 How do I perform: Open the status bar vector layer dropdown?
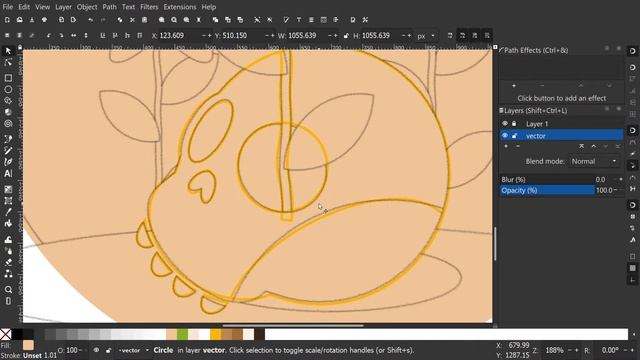point(133,350)
